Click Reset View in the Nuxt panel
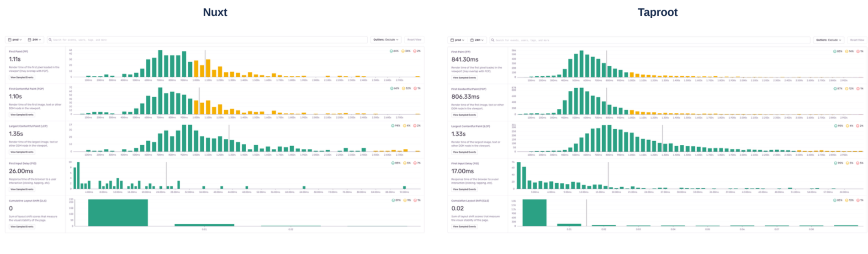The height and width of the screenshot is (254, 868). 414,40
